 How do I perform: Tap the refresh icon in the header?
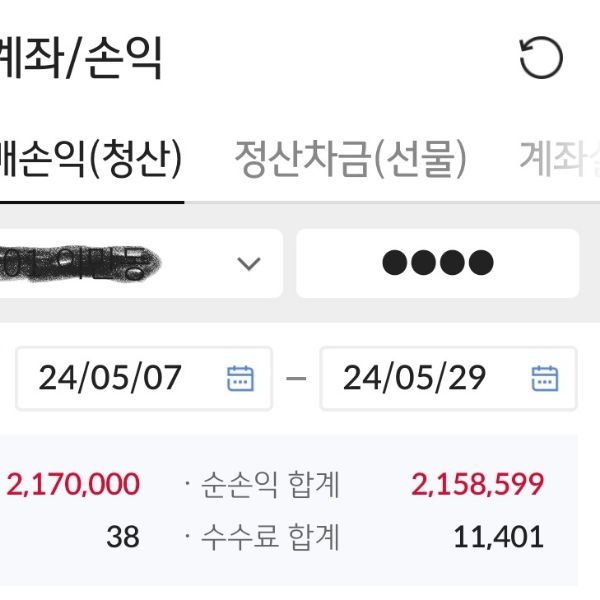click(x=541, y=59)
